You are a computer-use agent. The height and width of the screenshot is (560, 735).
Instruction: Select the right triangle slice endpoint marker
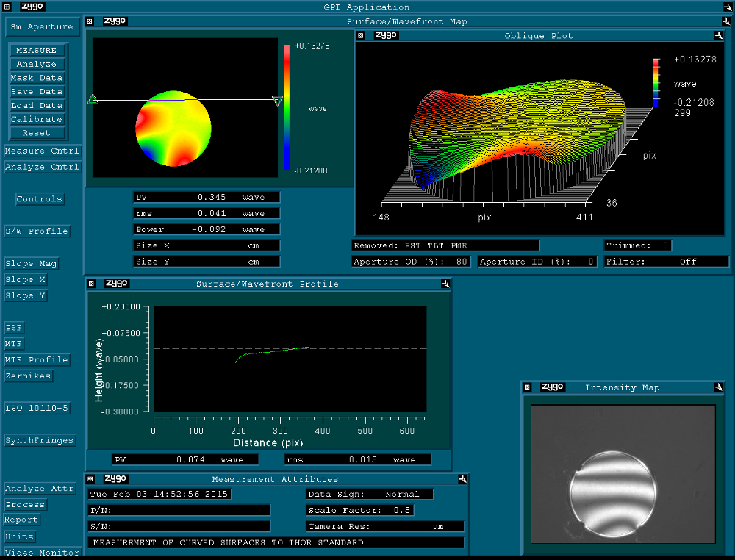(x=277, y=101)
